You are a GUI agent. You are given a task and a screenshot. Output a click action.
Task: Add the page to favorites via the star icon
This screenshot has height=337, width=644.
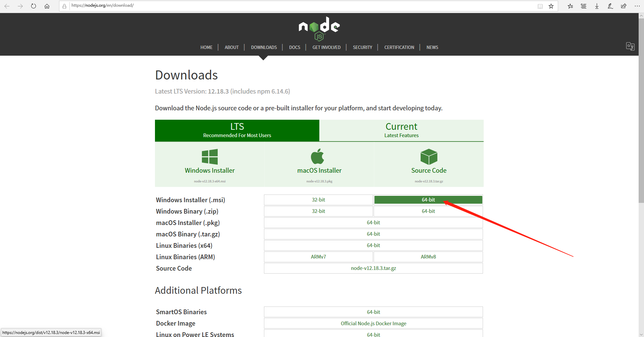[x=551, y=6]
